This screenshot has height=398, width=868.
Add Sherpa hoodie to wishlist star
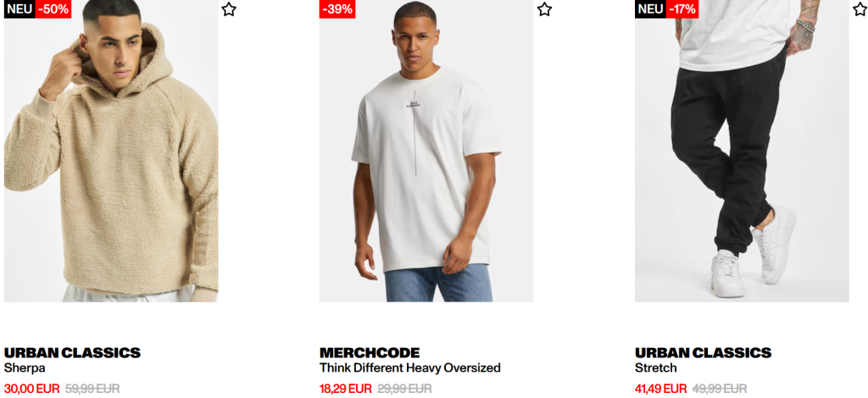(229, 9)
